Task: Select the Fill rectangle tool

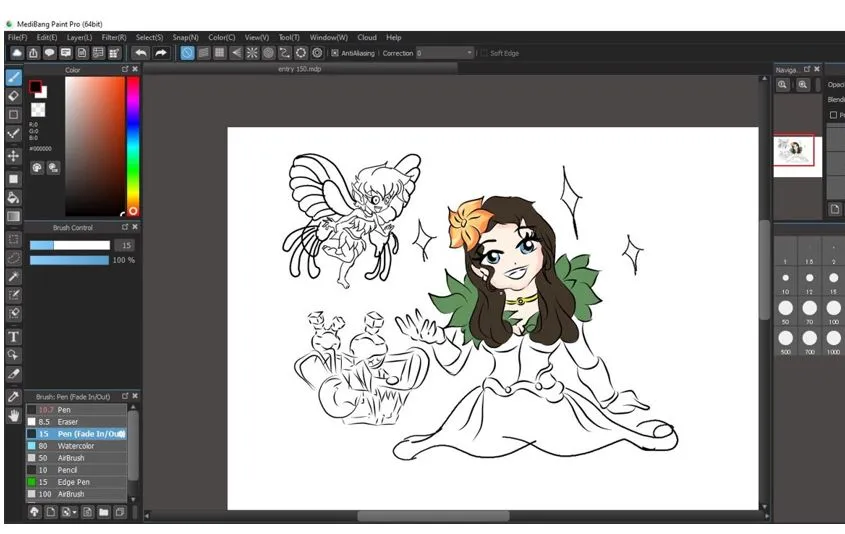Action: 14,179
